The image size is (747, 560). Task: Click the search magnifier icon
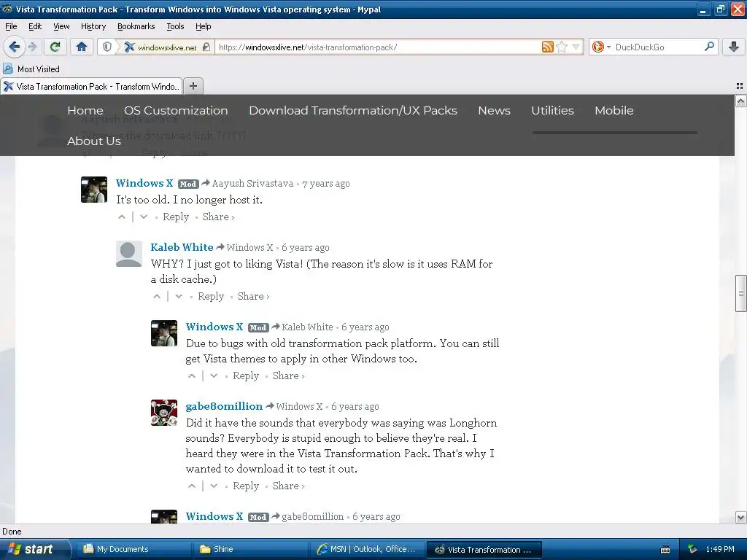pyautogui.click(x=709, y=47)
